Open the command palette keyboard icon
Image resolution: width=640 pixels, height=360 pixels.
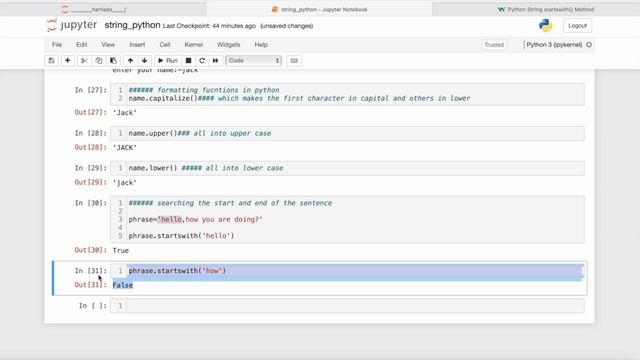click(x=294, y=60)
